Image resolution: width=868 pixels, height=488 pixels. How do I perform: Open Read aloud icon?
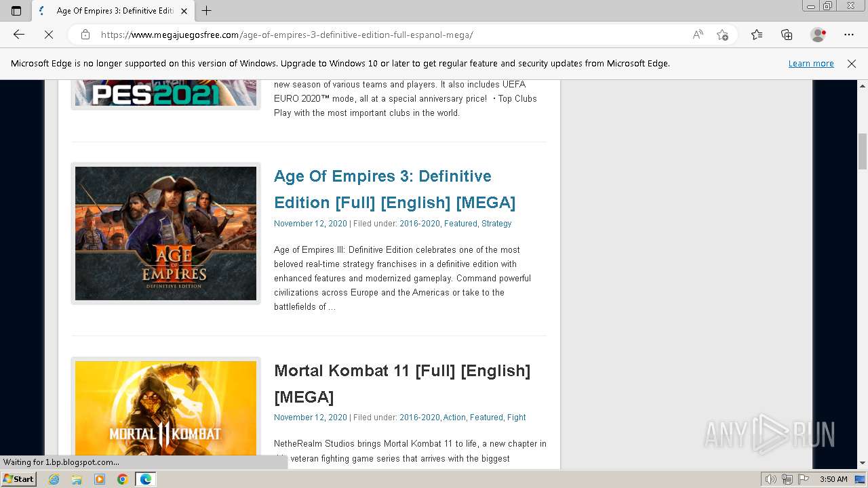[x=698, y=35]
